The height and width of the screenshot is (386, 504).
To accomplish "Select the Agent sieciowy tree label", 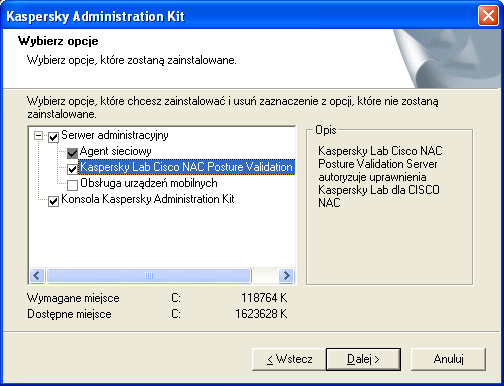I will [115, 151].
